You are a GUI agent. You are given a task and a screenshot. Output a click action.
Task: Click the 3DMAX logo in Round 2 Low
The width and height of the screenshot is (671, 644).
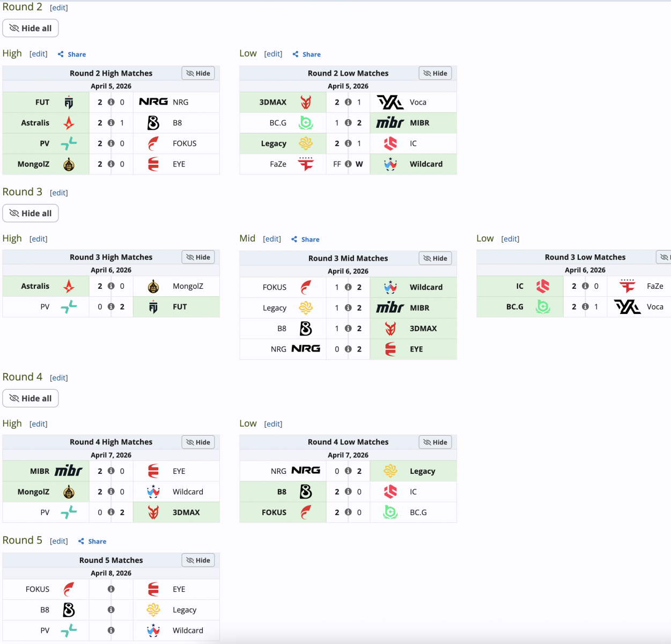coord(306,103)
